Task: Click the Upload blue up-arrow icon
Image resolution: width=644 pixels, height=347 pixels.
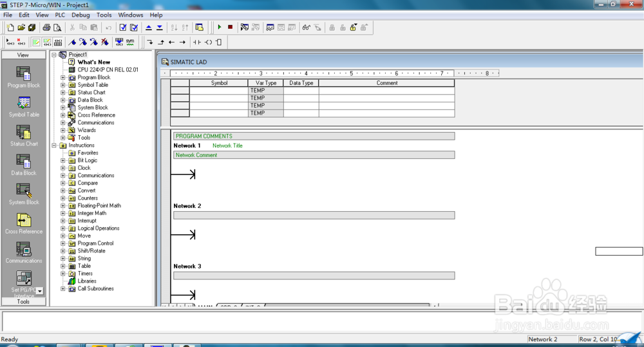Action: 149,28
